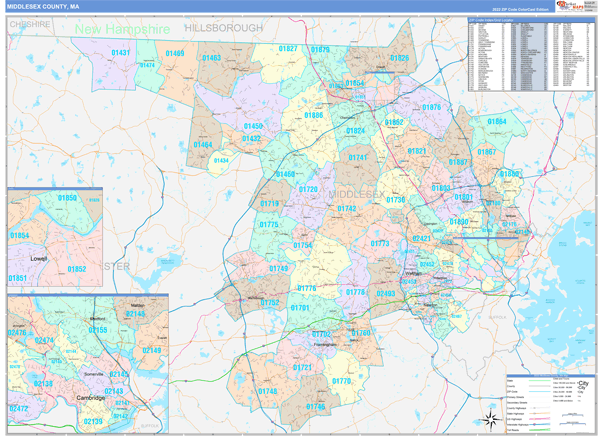The image size is (600, 436).
Task: Click the HILLSBOROUGH county label
Action: click(x=226, y=29)
